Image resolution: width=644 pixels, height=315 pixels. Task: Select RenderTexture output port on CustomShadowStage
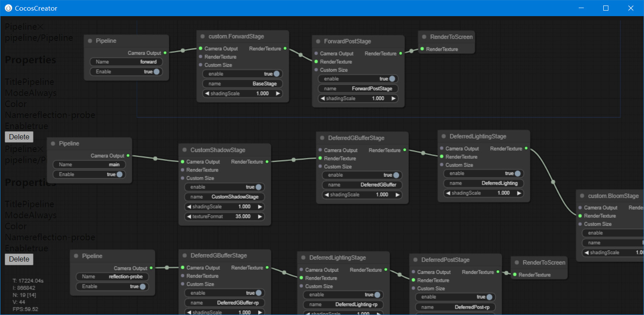point(267,162)
